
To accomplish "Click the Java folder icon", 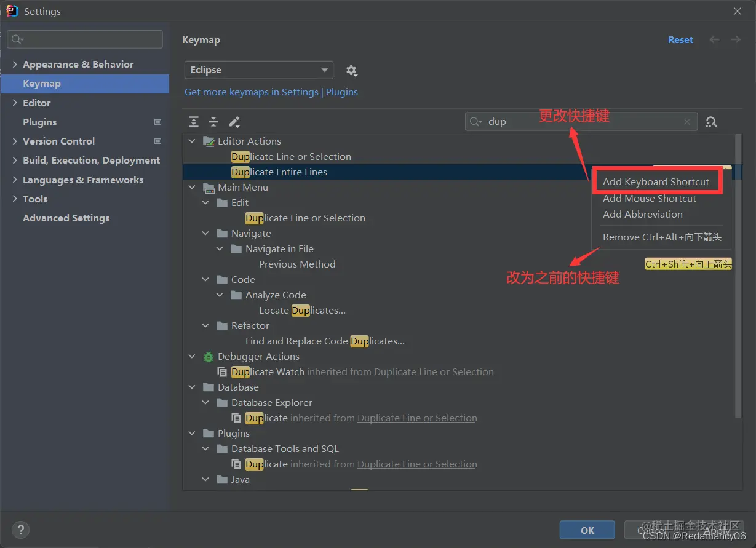I will click(222, 479).
